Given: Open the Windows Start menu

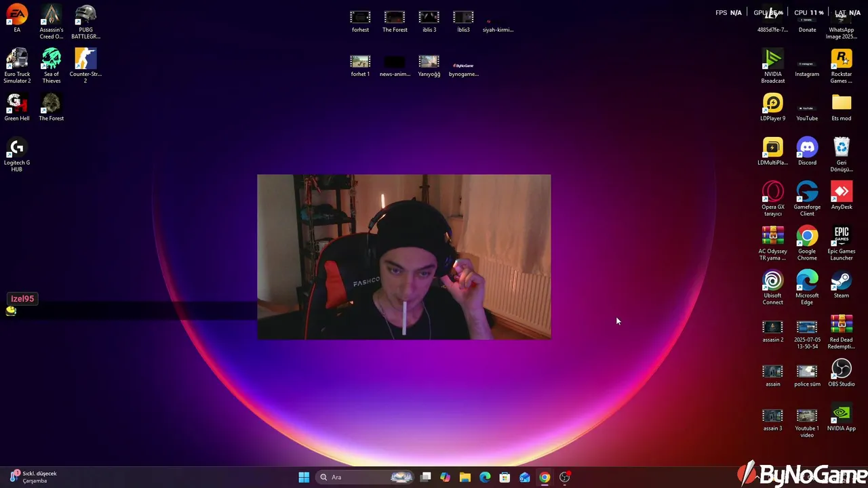Looking at the screenshot, I should click(304, 477).
